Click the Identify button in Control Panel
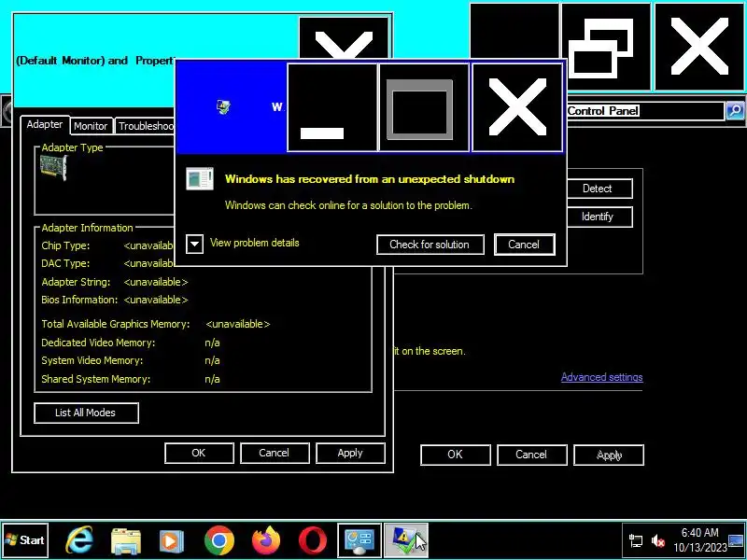The height and width of the screenshot is (560, 747). point(599,217)
